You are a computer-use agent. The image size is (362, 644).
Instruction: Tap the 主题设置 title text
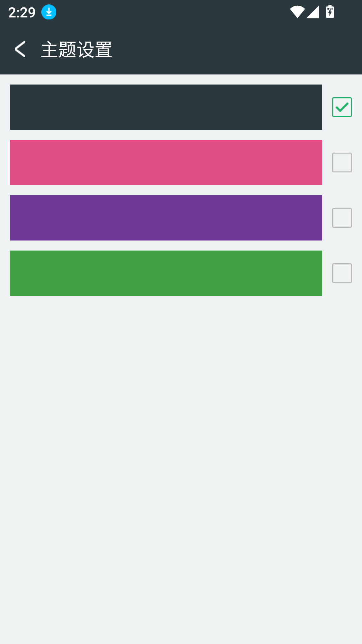(76, 50)
